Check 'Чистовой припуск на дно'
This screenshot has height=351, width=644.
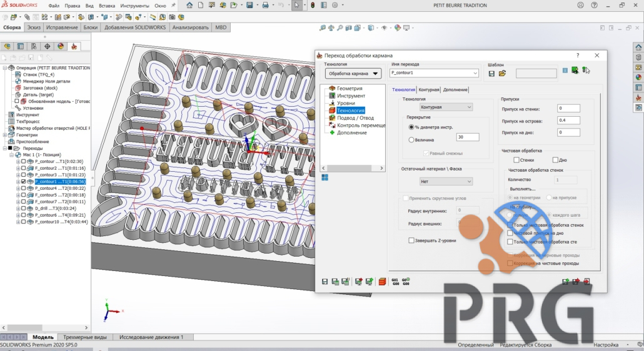point(510,233)
